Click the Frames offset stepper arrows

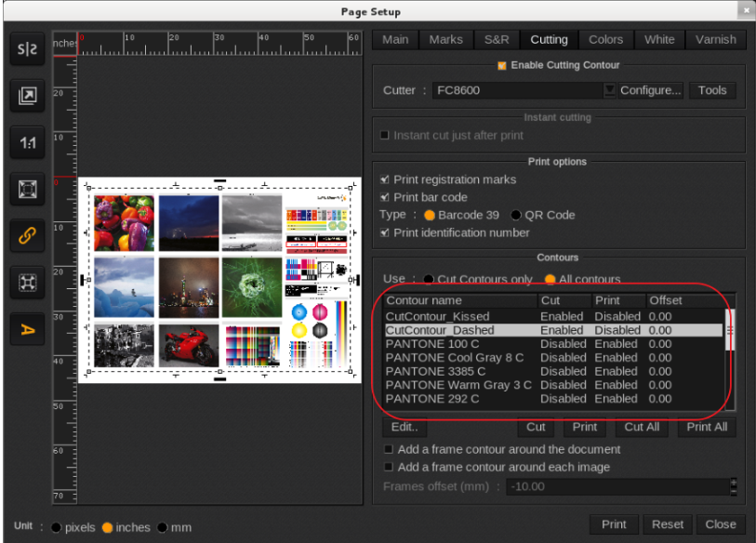tap(734, 486)
